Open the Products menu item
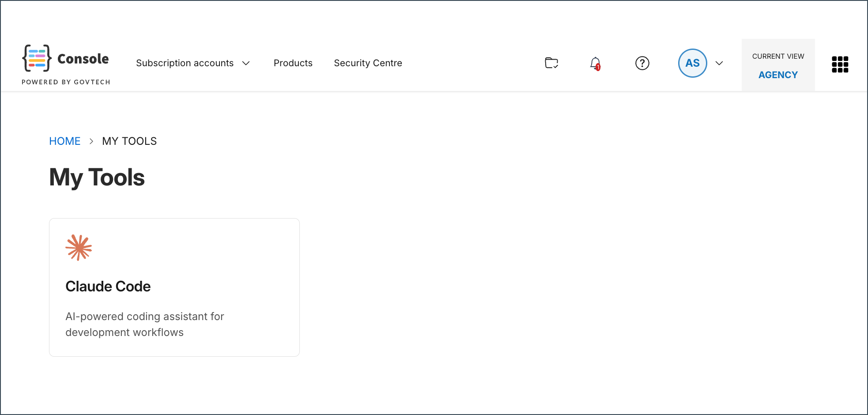Screen dimensions: 868x415 pyautogui.click(x=293, y=63)
